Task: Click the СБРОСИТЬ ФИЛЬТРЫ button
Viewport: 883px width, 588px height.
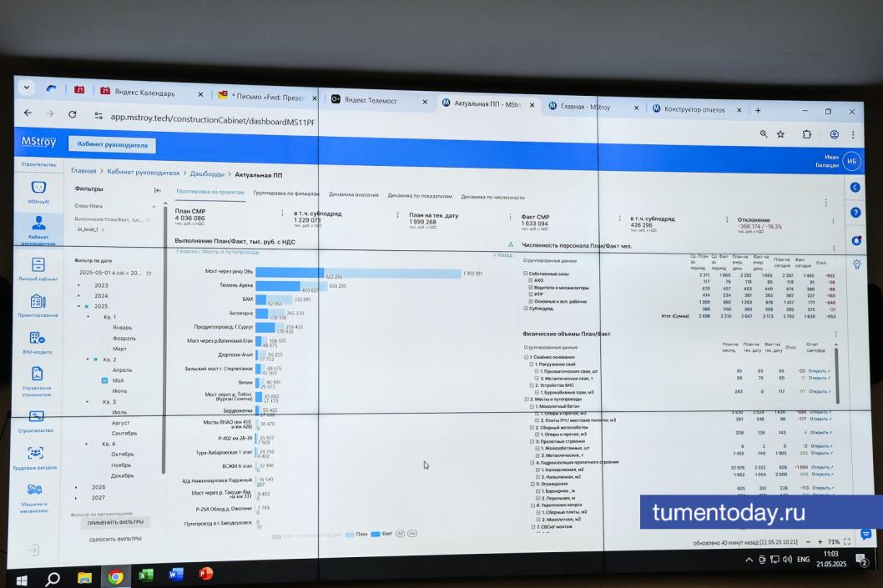Action: pyautogui.click(x=115, y=539)
